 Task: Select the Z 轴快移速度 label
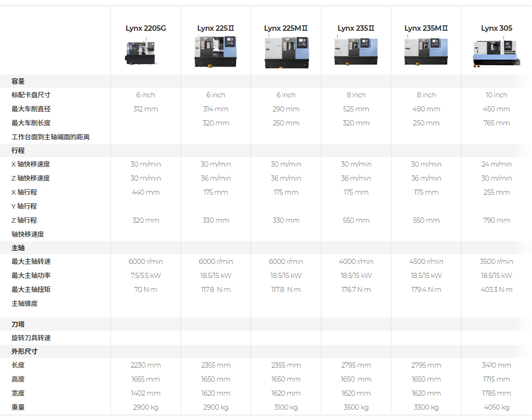point(31,178)
